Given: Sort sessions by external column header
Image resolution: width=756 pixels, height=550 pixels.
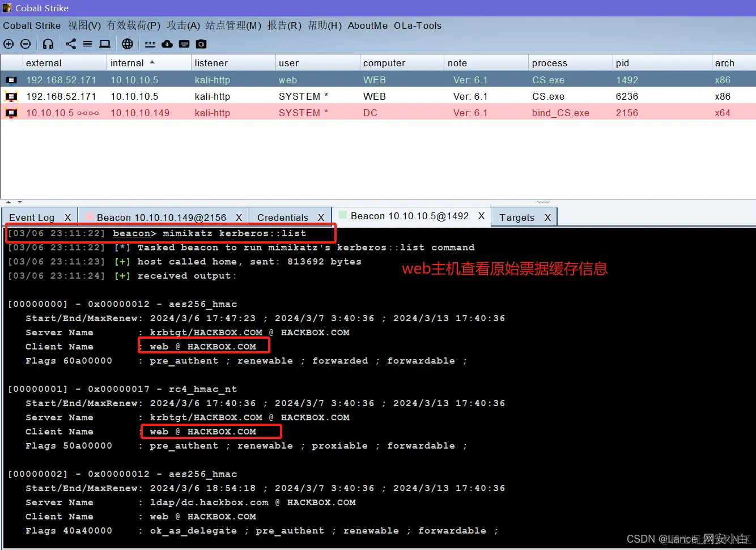Looking at the screenshot, I should 65,63.
